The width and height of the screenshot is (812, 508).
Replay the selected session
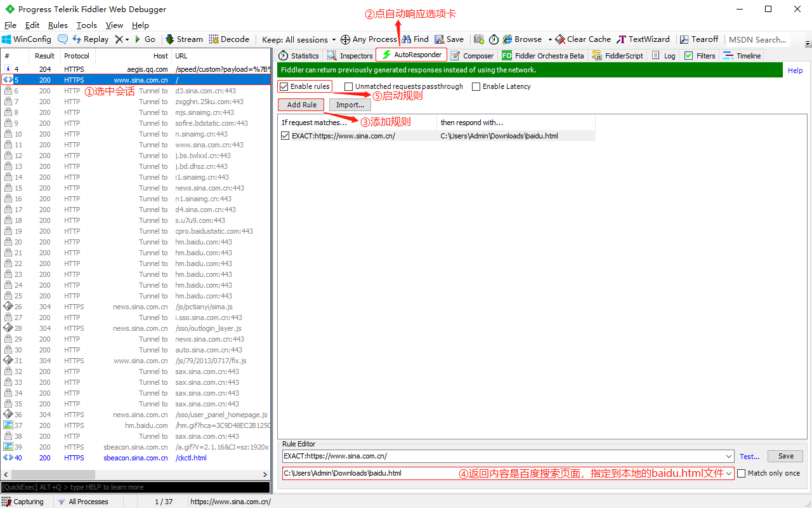pos(90,39)
